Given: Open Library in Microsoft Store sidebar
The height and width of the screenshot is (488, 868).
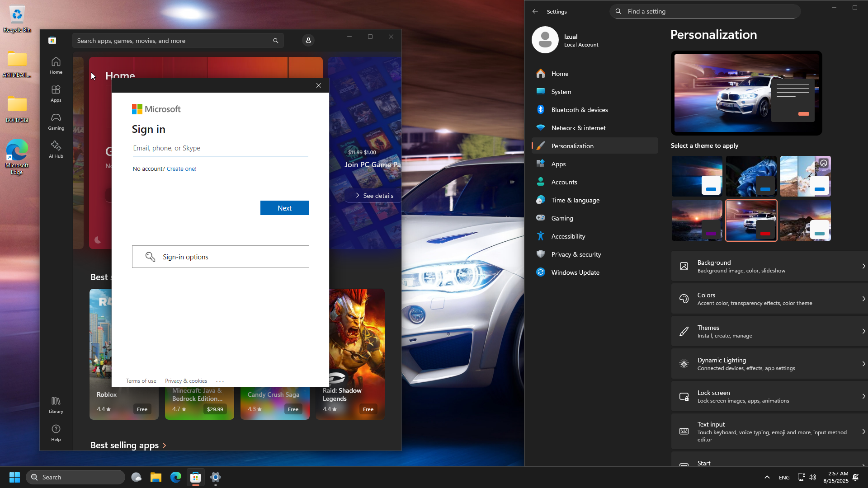Looking at the screenshot, I should pyautogui.click(x=56, y=405).
